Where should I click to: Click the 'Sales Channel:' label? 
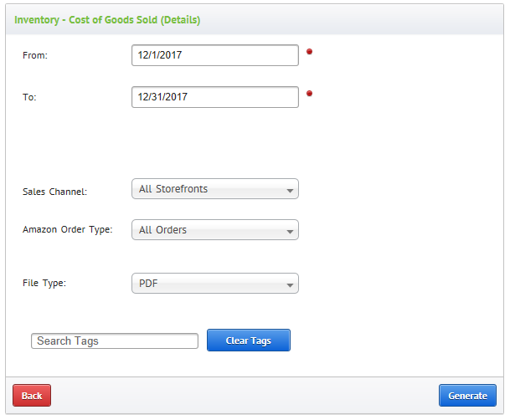point(54,192)
